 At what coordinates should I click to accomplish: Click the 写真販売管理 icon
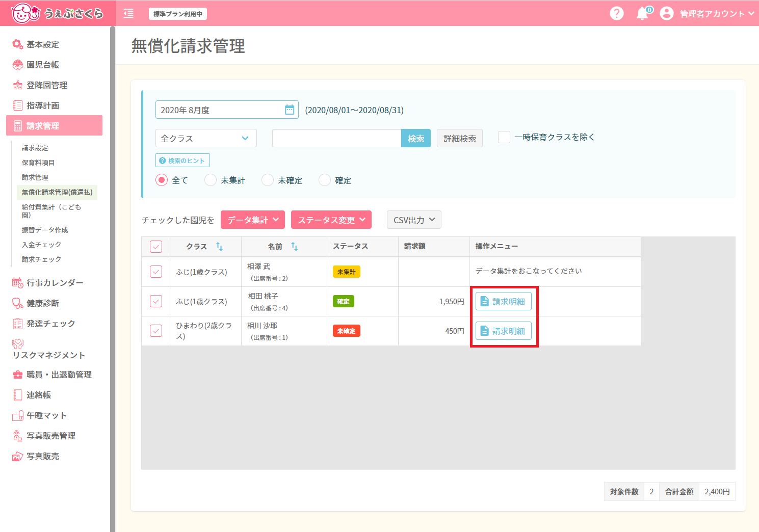[x=18, y=436]
